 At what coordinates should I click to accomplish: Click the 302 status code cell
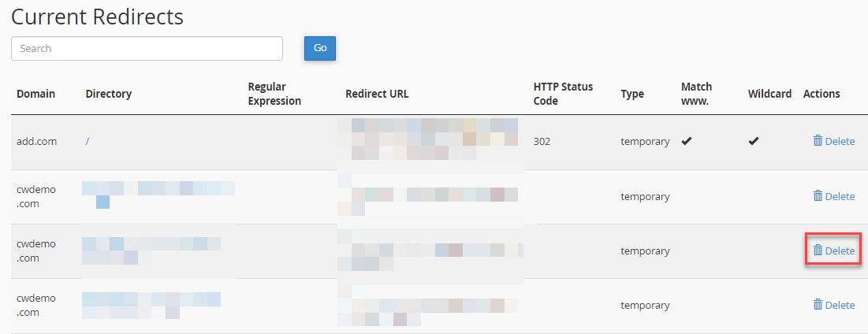[x=542, y=142]
